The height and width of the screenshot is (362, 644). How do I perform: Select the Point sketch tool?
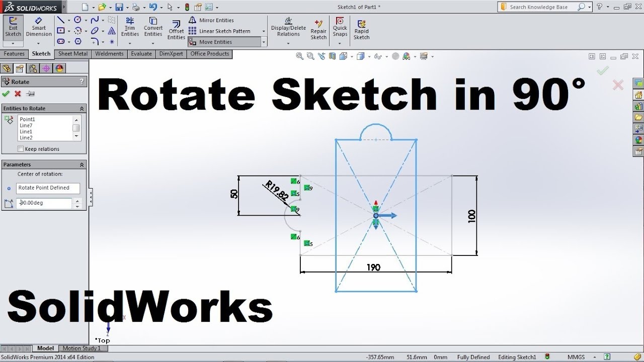tap(112, 41)
